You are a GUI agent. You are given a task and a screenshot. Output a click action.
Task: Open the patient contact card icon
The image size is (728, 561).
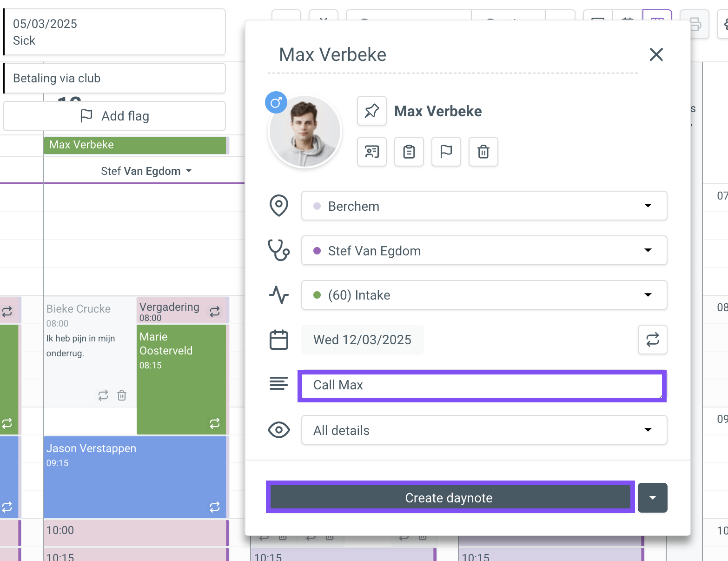coord(372,152)
